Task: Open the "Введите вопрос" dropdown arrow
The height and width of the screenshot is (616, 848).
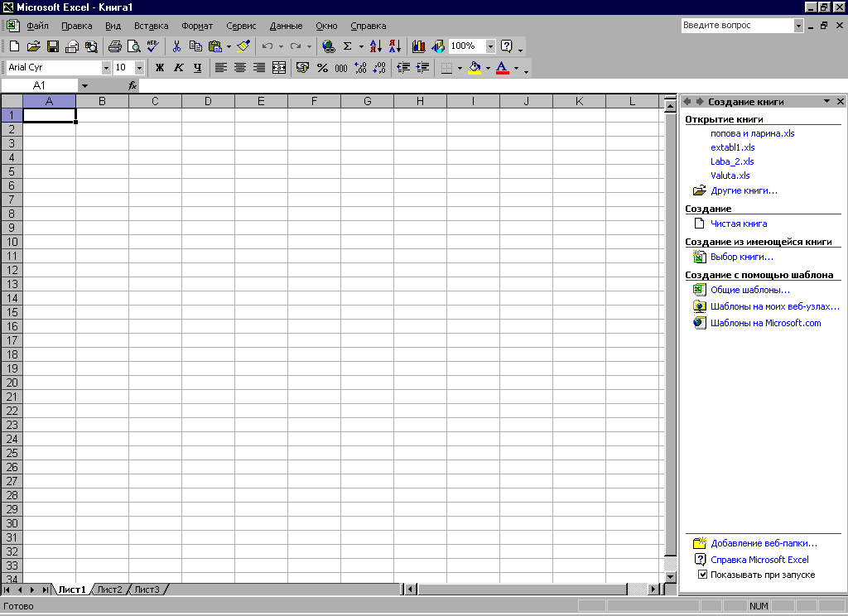Action: pos(799,26)
